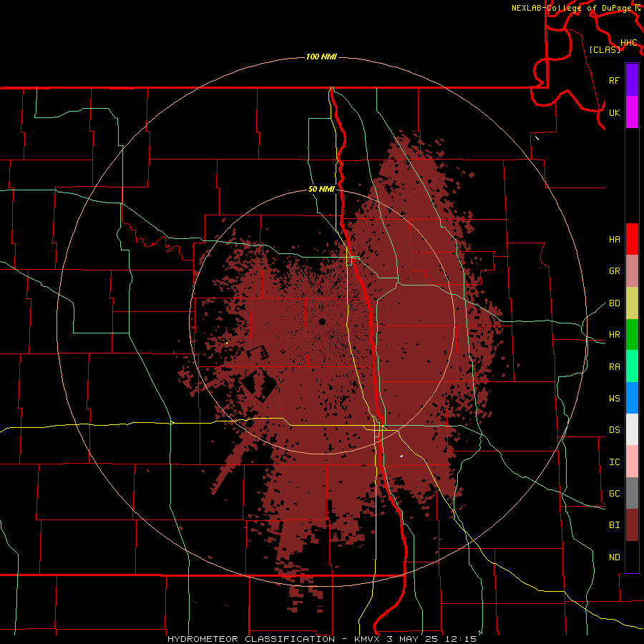The height and width of the screenshot is (644, 644).
Task: Click the UK magenta legend swatch
Action: pos(632,112)
